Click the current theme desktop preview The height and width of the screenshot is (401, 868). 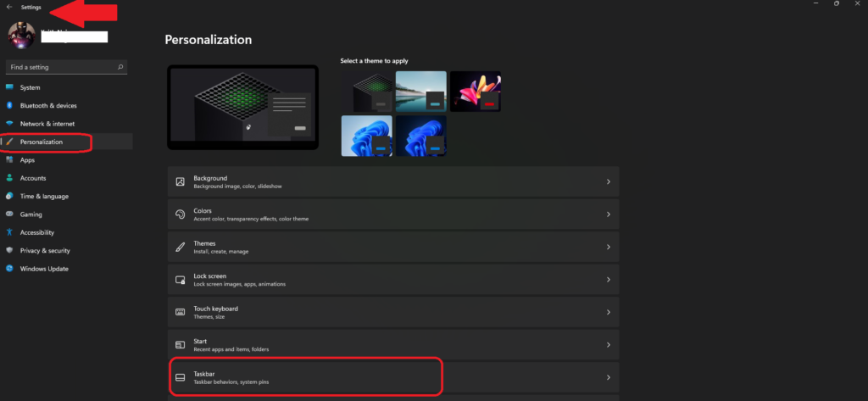(x=242, y=107)
